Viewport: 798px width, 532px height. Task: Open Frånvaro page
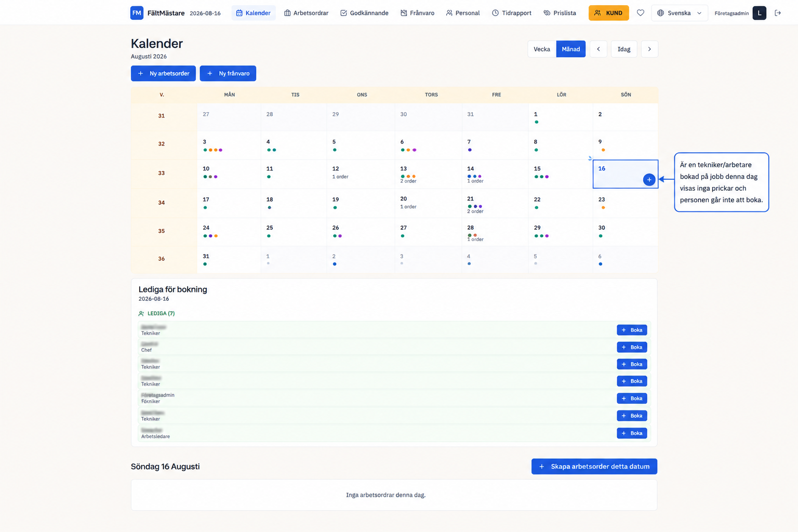click(417, 13)
